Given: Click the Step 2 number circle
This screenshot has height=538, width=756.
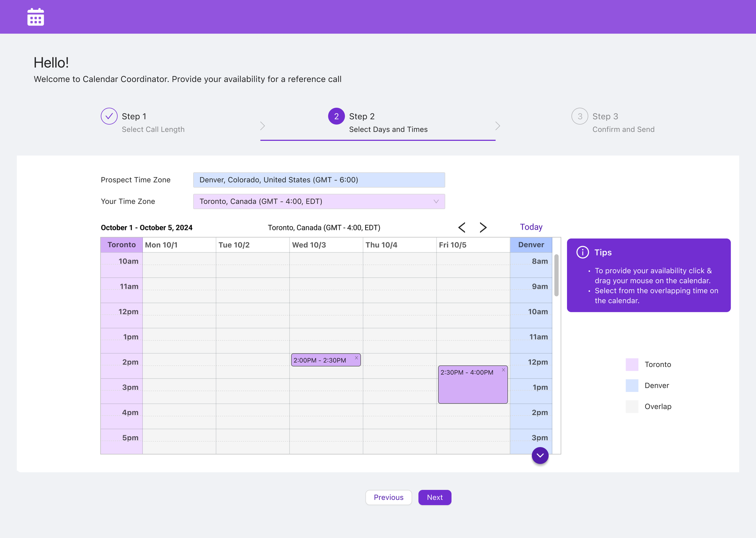Looking at the screenshot, I should click(336, 116).
